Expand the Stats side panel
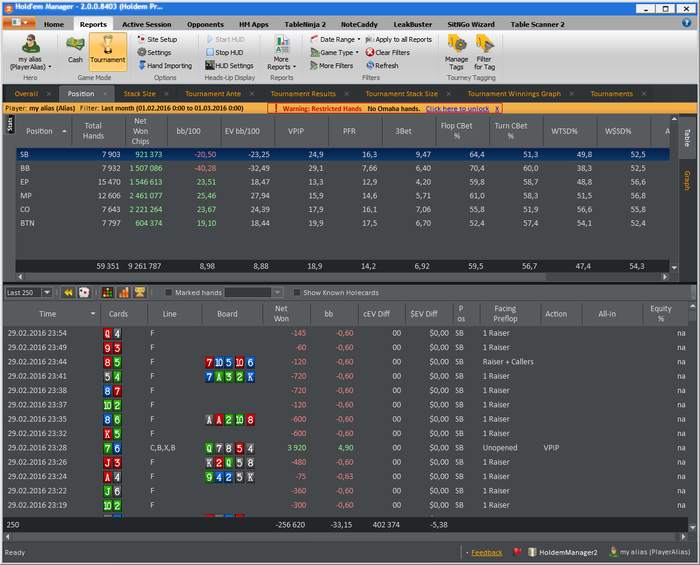700x565 pixels. point(10,125)
